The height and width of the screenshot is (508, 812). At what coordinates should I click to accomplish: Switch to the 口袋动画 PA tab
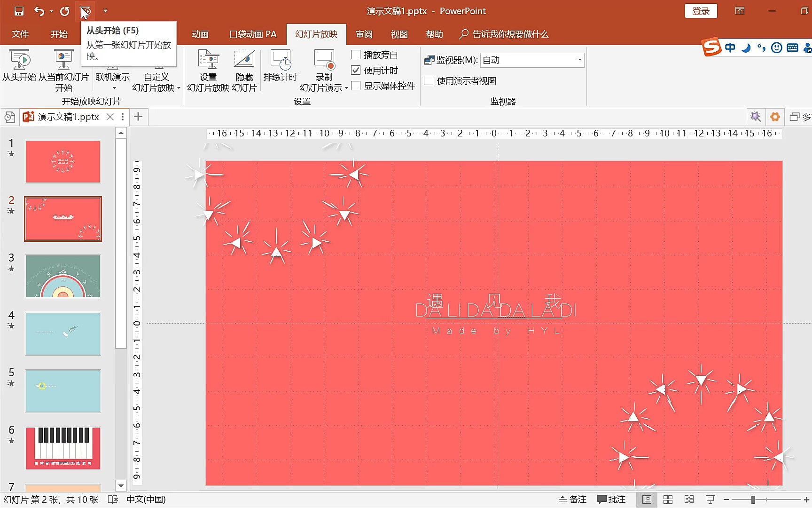click(x=253, y=34)
